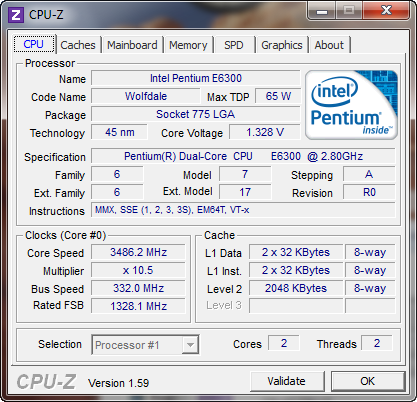Click the 'Clocks (Core #0)' group label

(66, 235)
